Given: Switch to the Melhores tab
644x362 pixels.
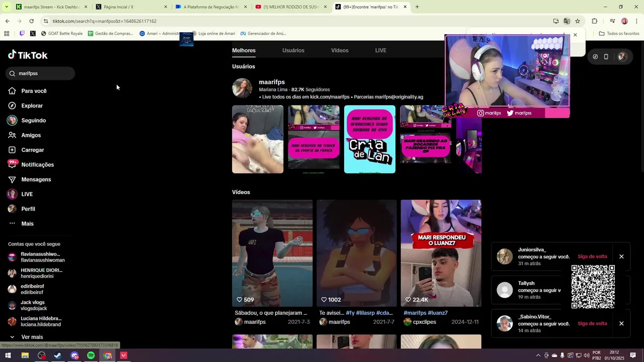Looking at the screenshot, I should tap(244, 50).
